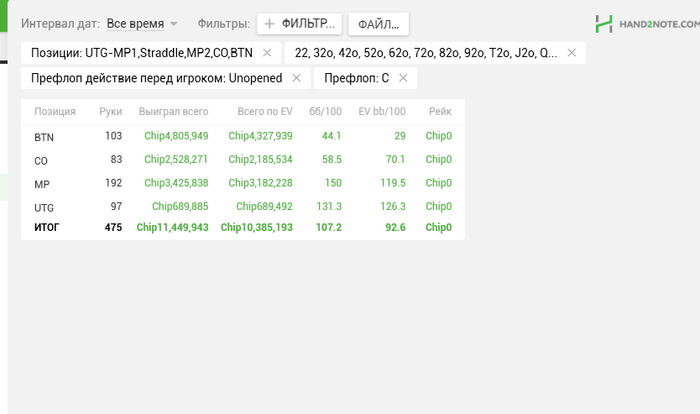Sort table by 'Руки' column header

click(x=110, y=112)
